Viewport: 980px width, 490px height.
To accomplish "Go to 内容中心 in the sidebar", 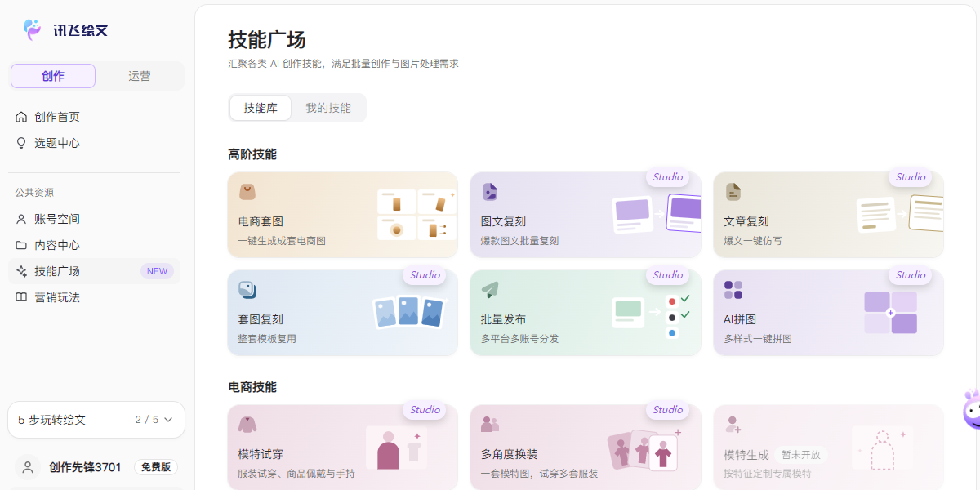I will [x=95, y=245].
